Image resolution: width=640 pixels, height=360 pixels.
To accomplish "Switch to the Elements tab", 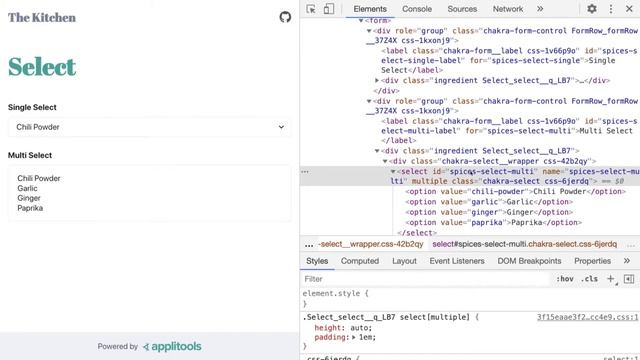I will pos(370,9).
